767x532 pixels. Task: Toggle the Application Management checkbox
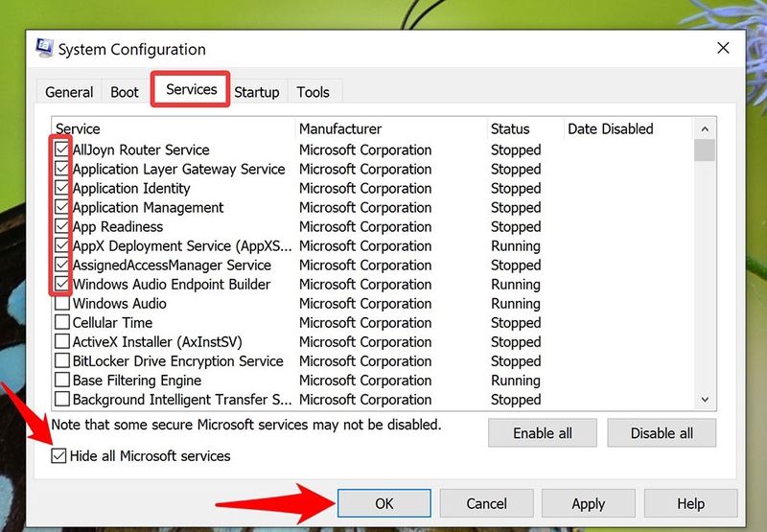coord(61,207)
